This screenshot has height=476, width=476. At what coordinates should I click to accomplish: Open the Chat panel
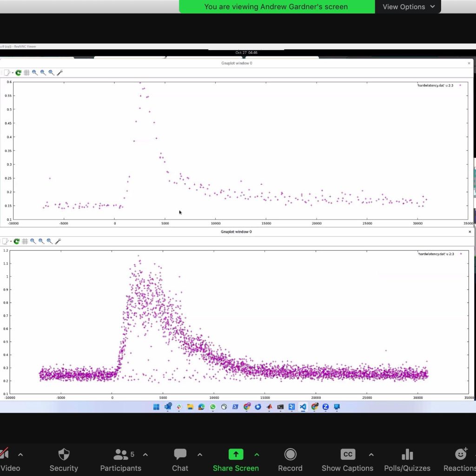[180, 460]
